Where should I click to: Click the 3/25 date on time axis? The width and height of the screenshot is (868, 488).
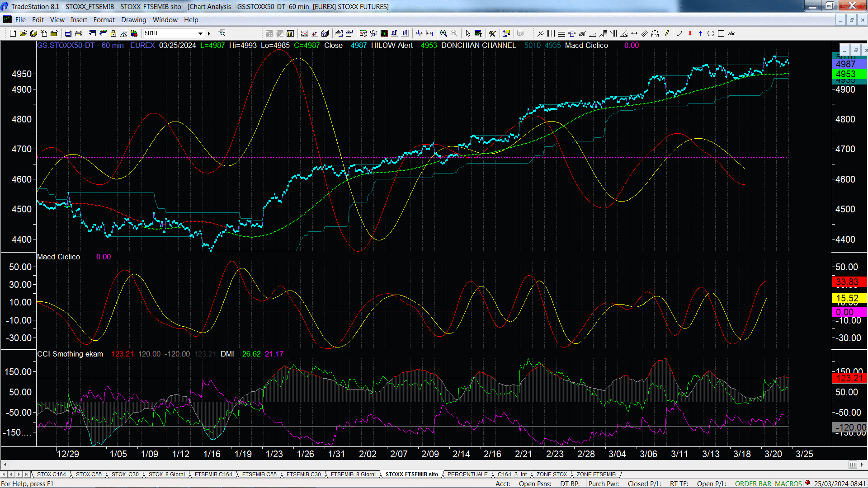(804, 454)
